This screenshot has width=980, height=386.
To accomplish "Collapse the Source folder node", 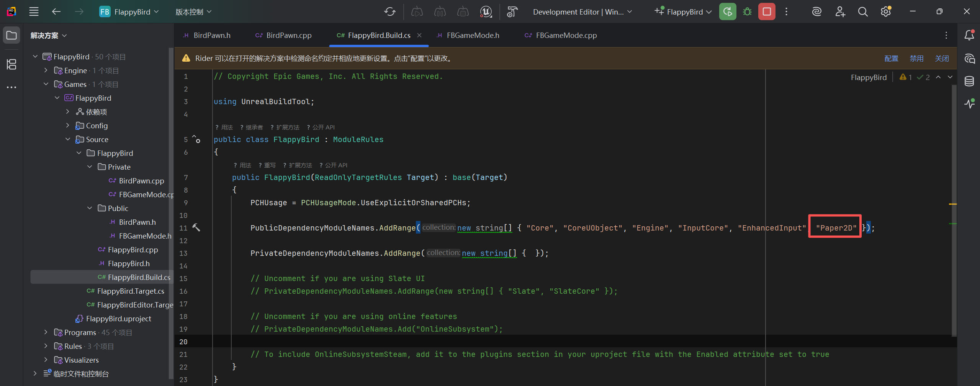I will pos(67,139).
